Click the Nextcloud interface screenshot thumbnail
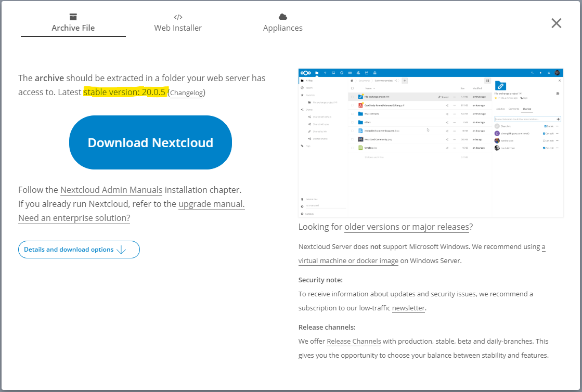 tap(431, 143)
